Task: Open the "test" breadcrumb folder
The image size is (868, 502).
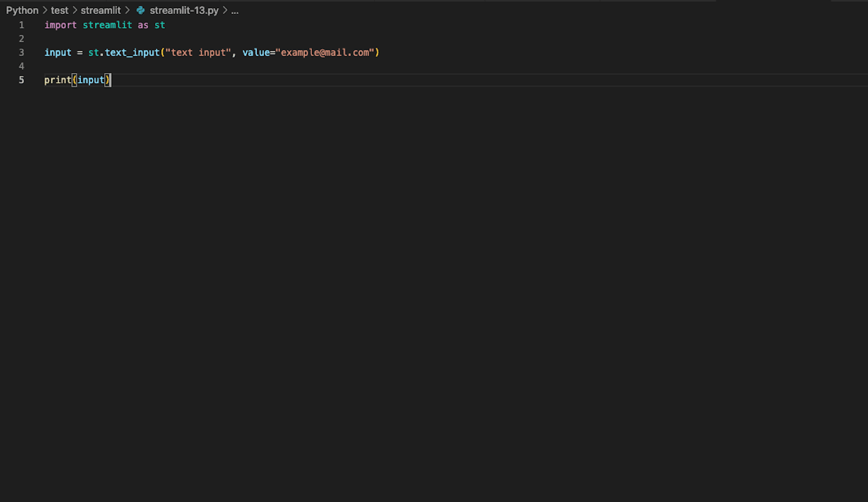Action: (60, 10)
